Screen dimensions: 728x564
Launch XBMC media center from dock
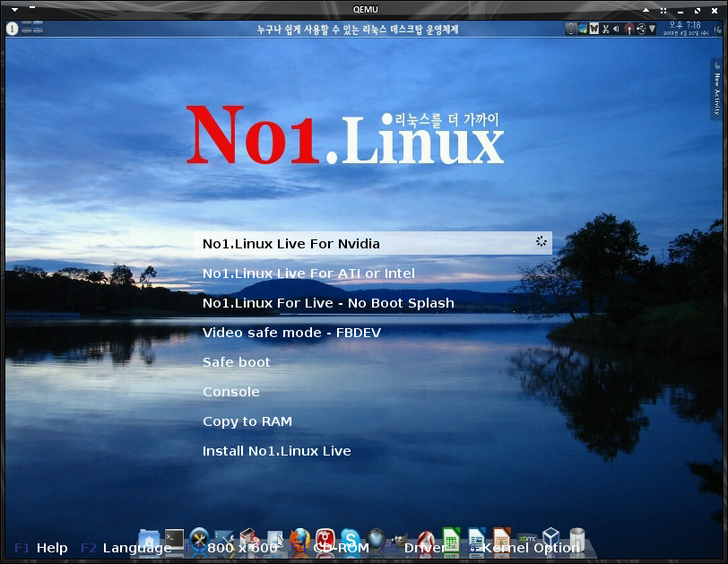point(526,540)
